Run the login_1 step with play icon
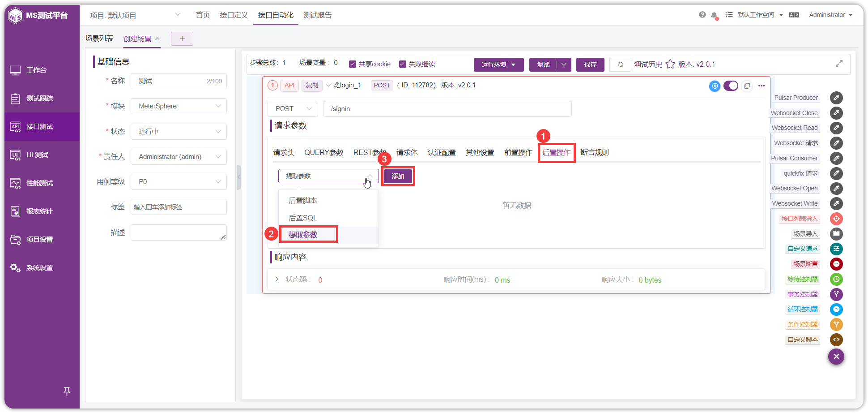The width and height of the screenshot is (868, 413). tap(715, 86)
